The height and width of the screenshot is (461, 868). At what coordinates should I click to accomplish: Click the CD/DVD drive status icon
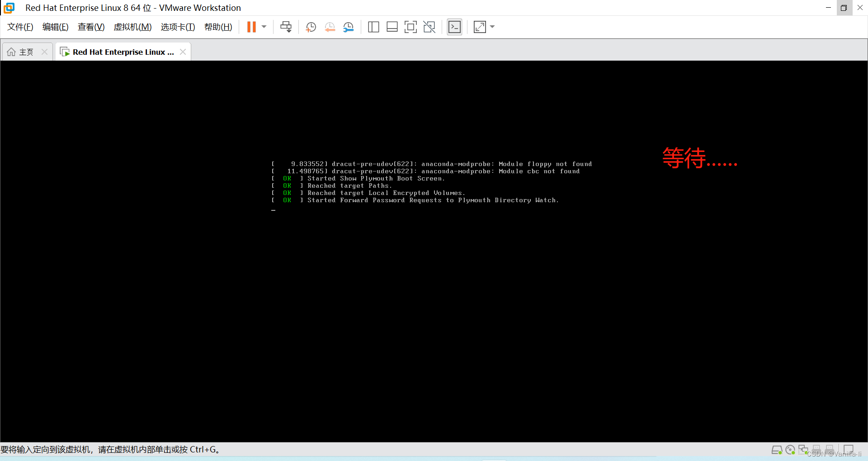790,450
